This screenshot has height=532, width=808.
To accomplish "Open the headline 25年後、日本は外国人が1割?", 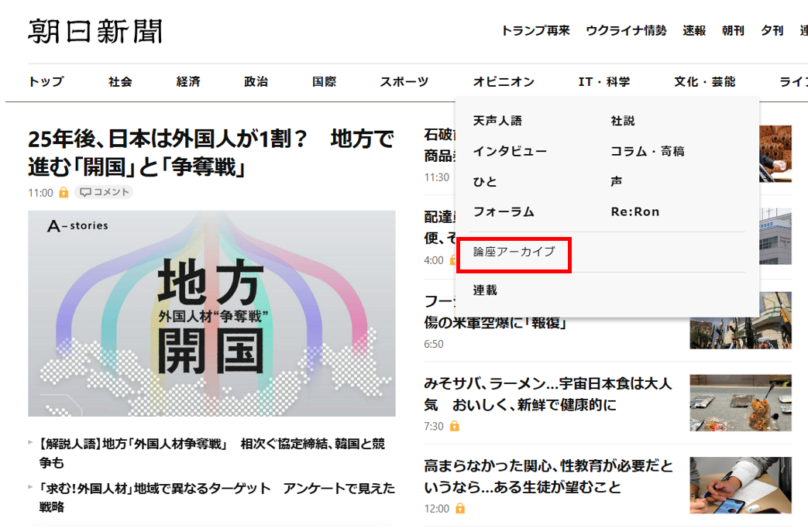I will [x=211, y=153].
